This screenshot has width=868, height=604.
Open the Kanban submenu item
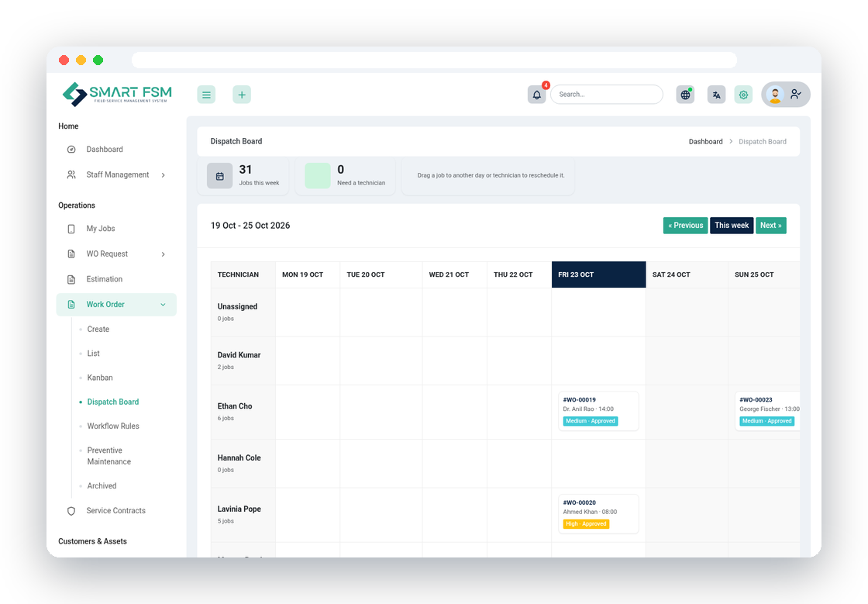[x=100, y=378]
